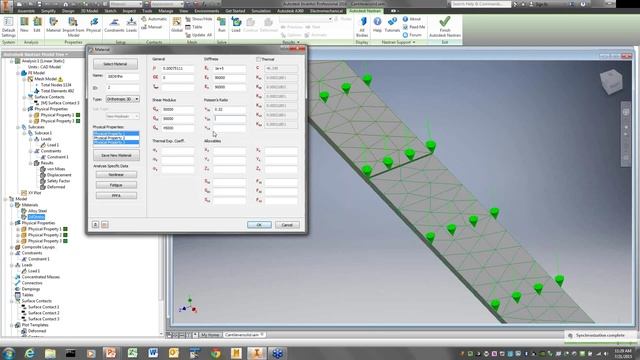Viewport: 640px width, 360px height.
Task: Select von Mises result in tree
Action: coord(56,169)
